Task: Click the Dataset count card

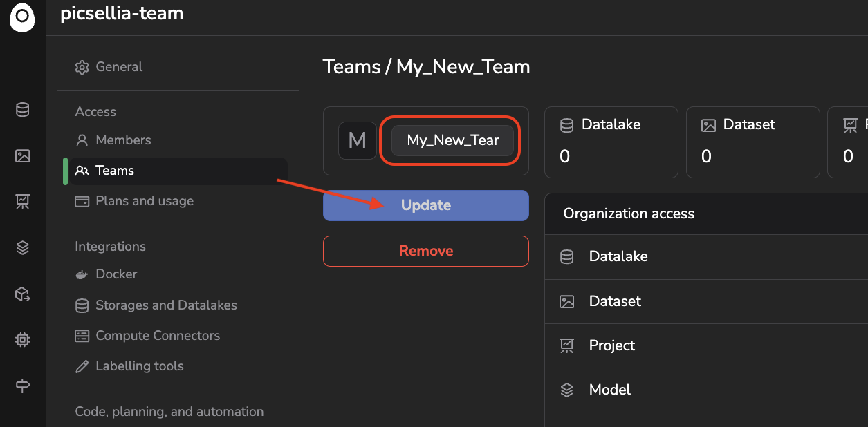Action: (x=752, y=142)
